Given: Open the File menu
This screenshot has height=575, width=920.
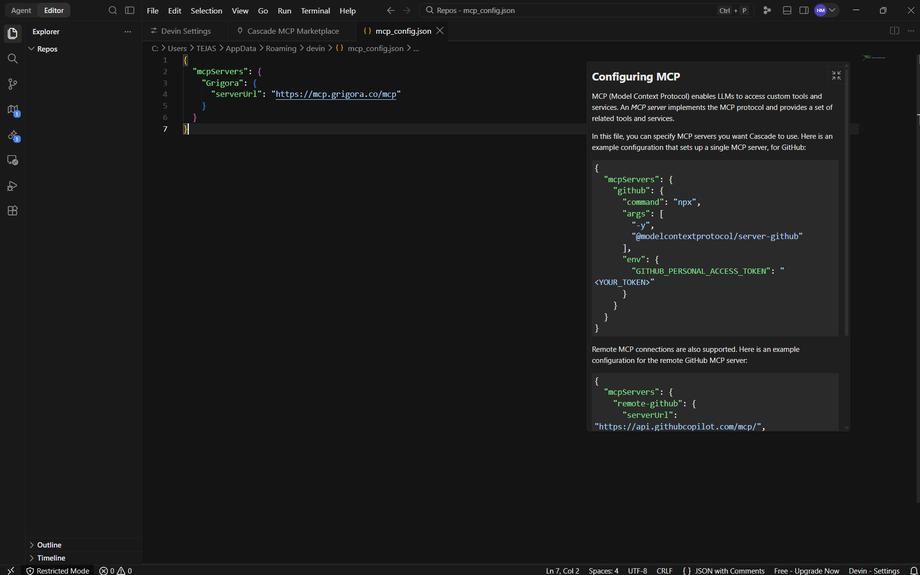Looking at the screenshot, I should (153, 11).
